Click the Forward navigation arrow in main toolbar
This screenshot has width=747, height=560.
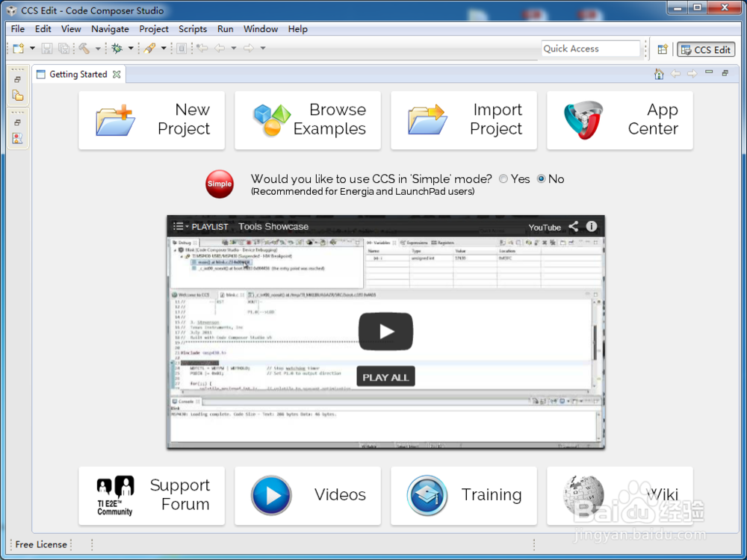(x=249, y=48)
